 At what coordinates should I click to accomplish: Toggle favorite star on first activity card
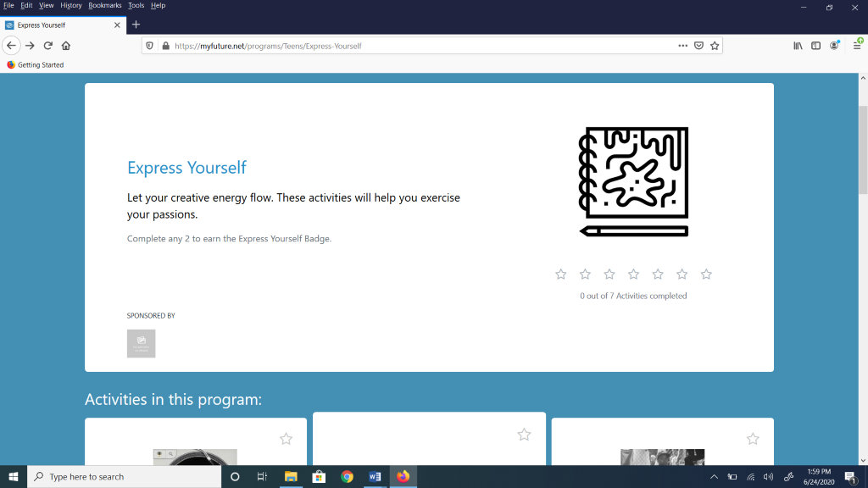coord(286,439)
